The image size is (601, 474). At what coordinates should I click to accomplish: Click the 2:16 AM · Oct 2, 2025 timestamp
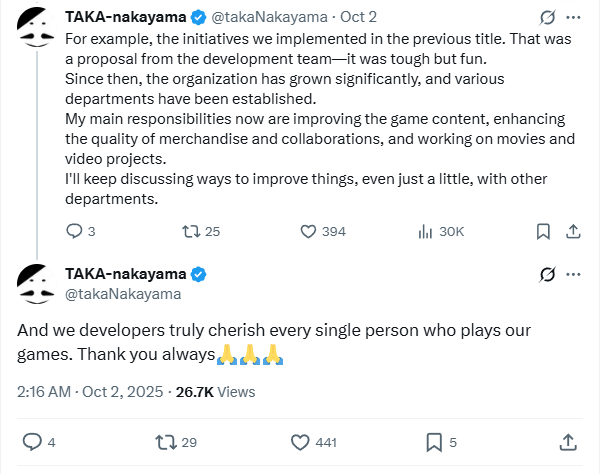[88, 392]
